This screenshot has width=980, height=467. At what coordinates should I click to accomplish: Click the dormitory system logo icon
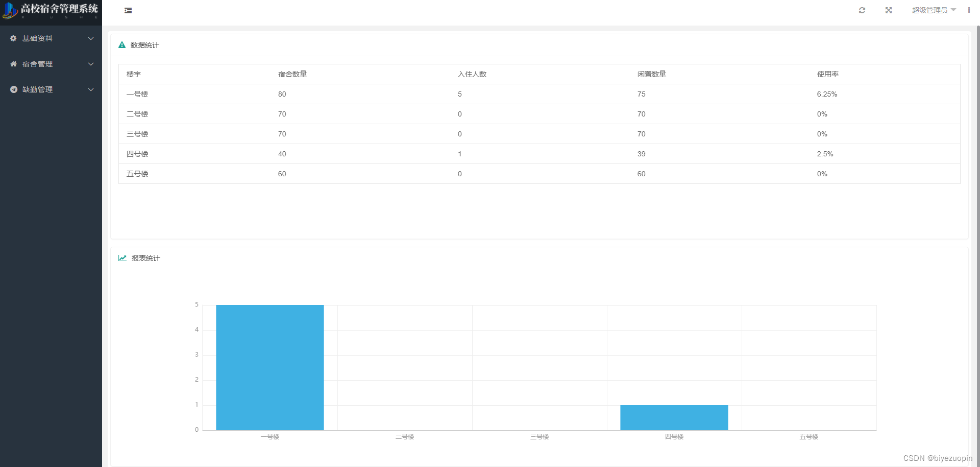tap(10, 10)
